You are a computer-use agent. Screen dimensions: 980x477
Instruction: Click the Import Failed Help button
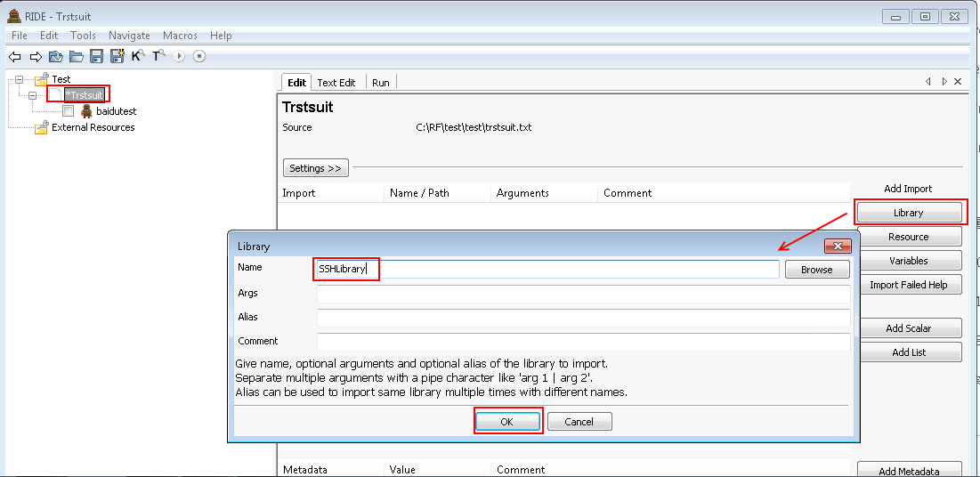(908, 285)
